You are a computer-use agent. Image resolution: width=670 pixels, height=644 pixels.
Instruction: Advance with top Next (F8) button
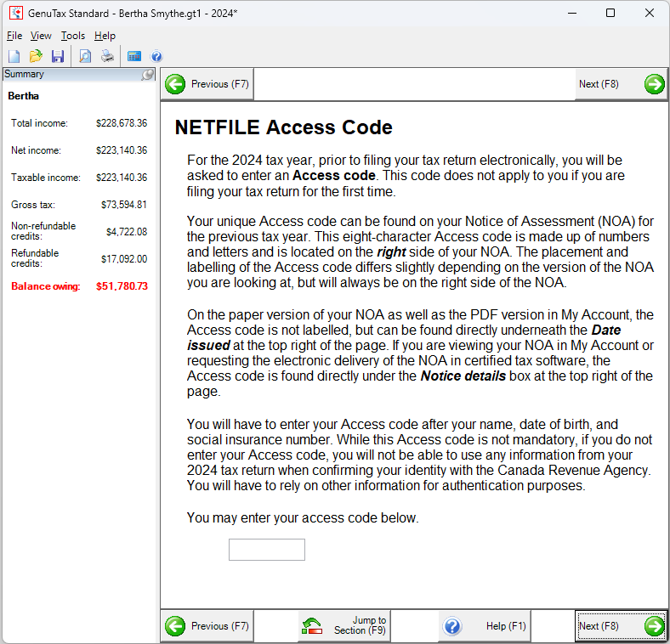pyautogui.click(x=621, y=84)
